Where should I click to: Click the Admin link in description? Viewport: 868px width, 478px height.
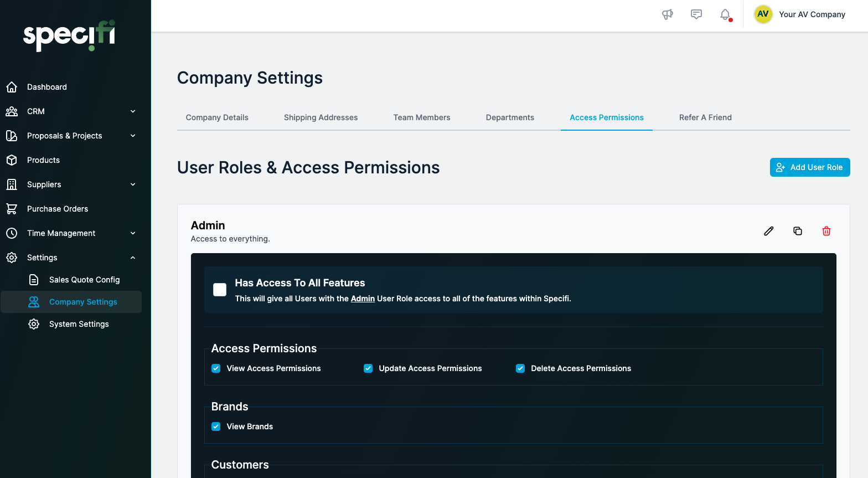coord(363,299)
